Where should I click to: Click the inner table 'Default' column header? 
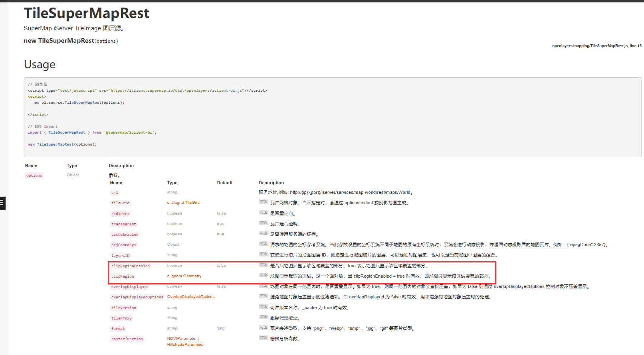[x=225, y=183]
